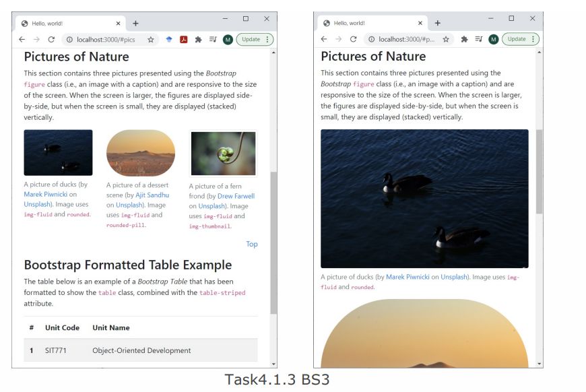Click blue extension icon in left toolbar
586x392 pixels.
[169, 39]
